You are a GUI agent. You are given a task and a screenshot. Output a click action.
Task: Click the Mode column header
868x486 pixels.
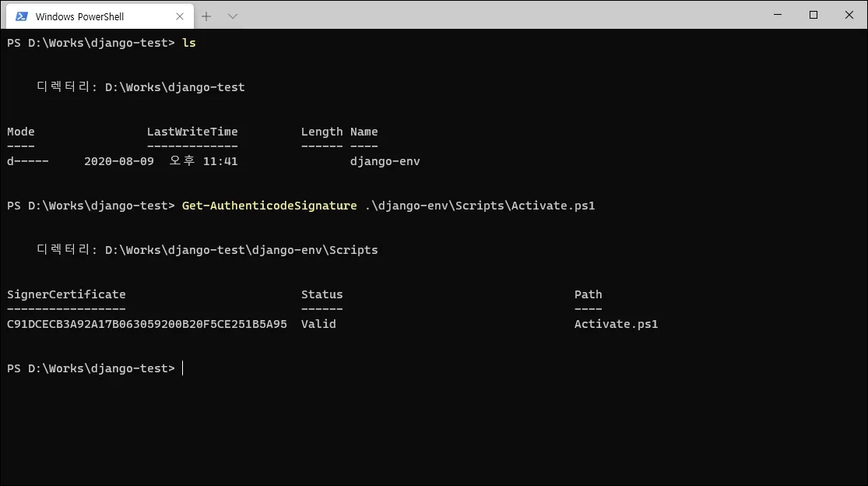coord(21,132)
